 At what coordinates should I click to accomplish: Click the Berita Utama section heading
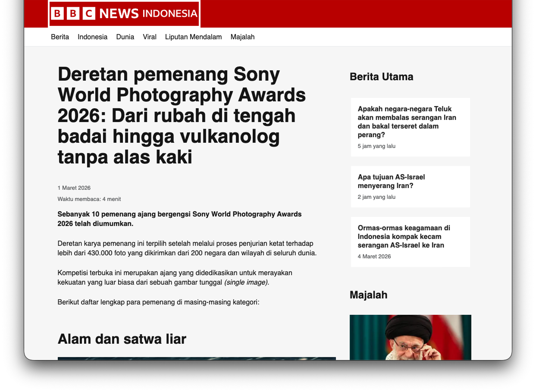click(x=382, y=77)
